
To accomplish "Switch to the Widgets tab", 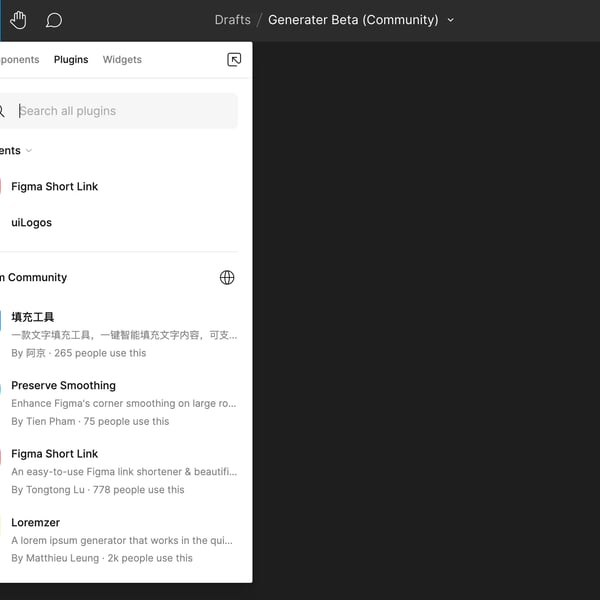I will coord(122,59).
